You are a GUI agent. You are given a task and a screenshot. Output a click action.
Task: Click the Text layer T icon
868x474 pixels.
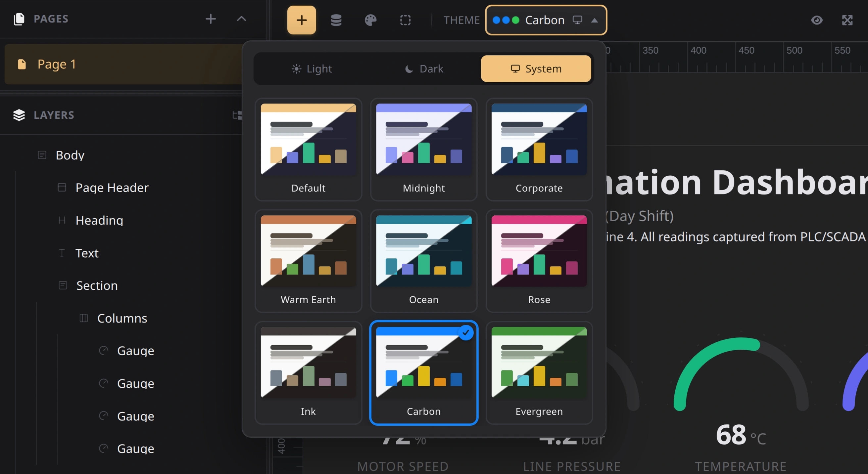coord(62,253)
